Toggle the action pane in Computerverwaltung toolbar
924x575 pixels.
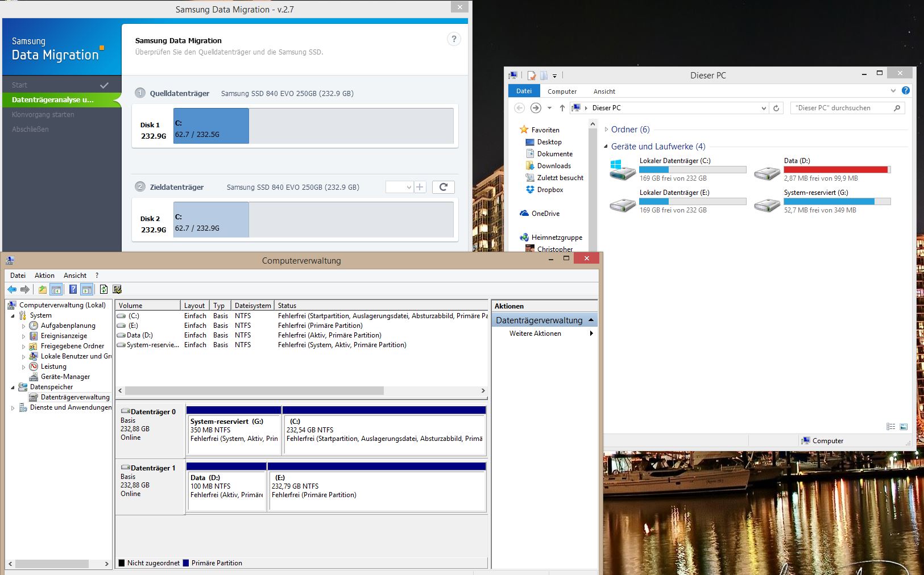click(86, 290)
